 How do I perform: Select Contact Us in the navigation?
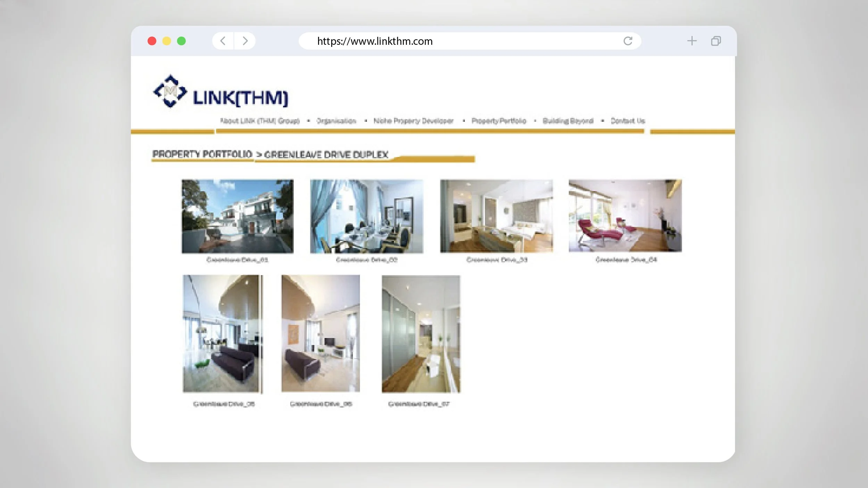(628, 121)
